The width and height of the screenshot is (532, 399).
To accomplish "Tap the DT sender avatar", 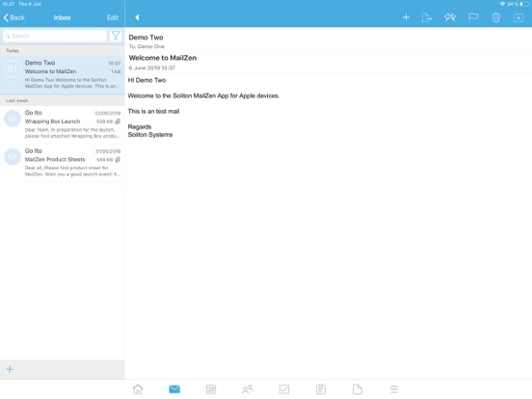I will click(13, 68).
